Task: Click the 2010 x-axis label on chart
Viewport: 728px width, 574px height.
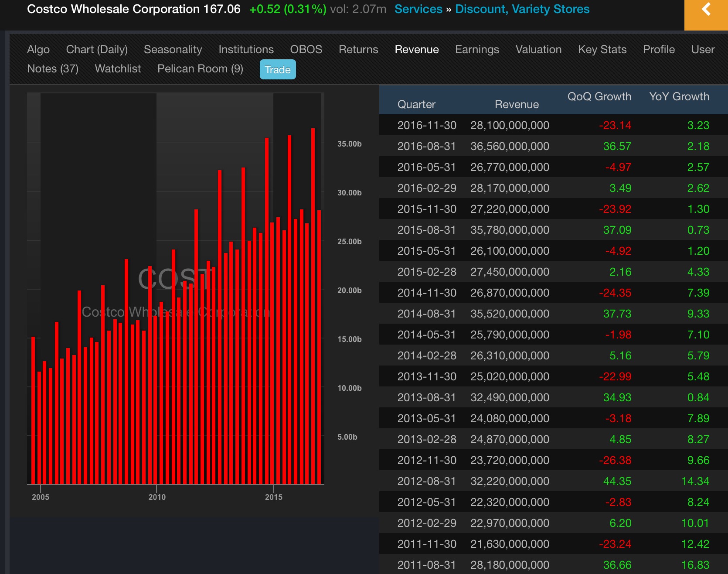Action: [157, 497]
